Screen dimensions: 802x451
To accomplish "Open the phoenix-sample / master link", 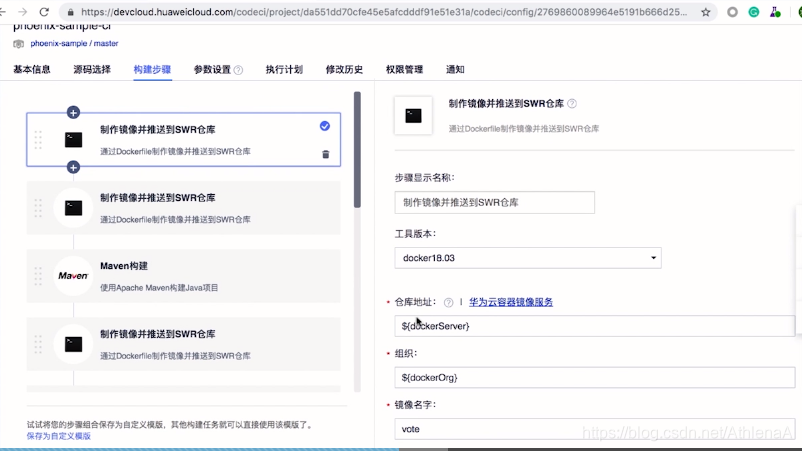I will pos(74,43).
